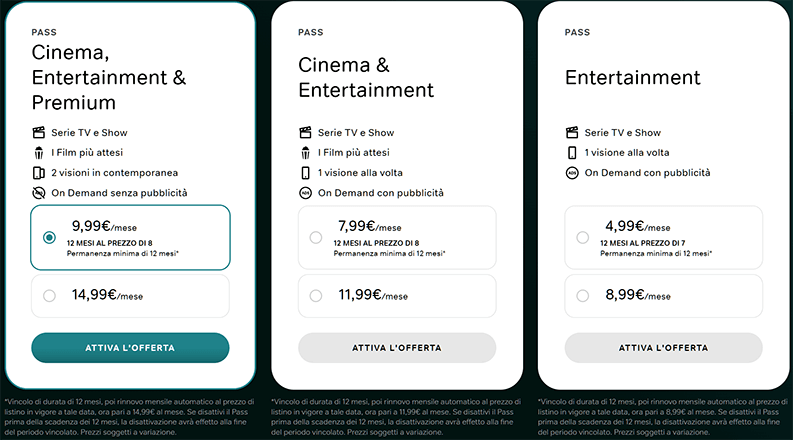Click phone icon in Cinema & Entertainment pass
This screenshot has height=440, width=793.
(x=305, y=173)
